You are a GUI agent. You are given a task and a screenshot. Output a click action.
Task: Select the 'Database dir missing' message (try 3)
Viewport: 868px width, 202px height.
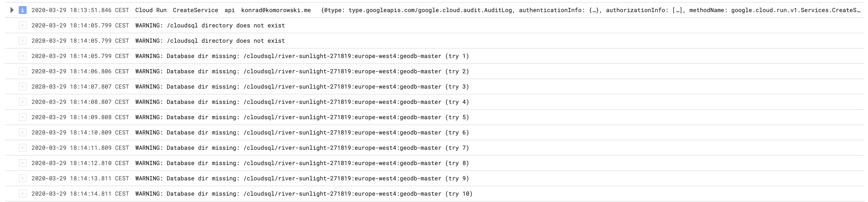coord(302,87)
